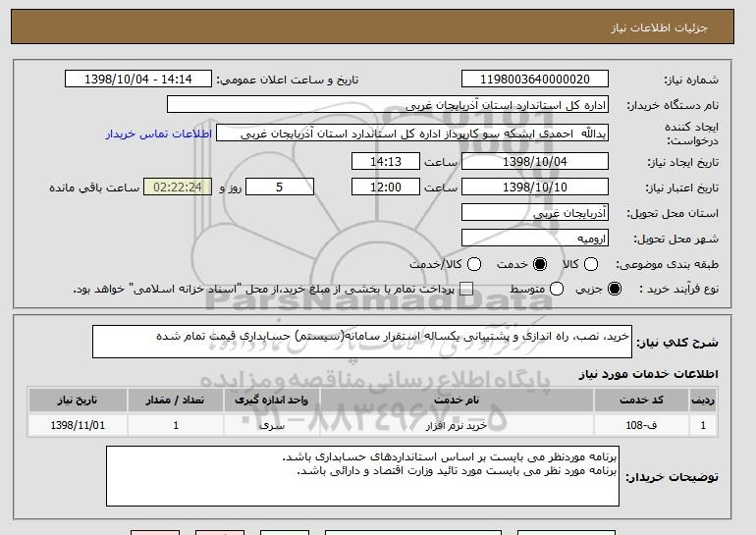Click the اطلاعات خدمات مورد نیاز heading

[648, 374]
